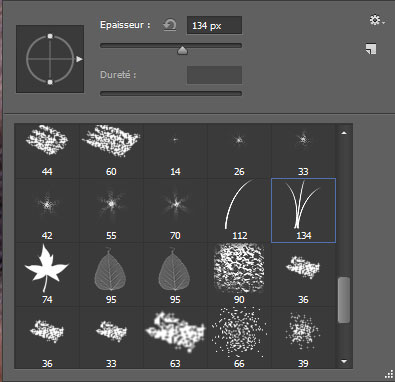Pick the blurry cloud texture brush 63
This screenshot has width=395, height=382.
[175, 338]
